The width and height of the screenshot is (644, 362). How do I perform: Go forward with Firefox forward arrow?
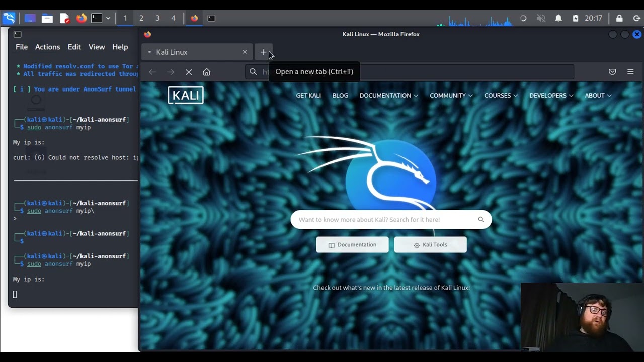click(x=171, y=72)
